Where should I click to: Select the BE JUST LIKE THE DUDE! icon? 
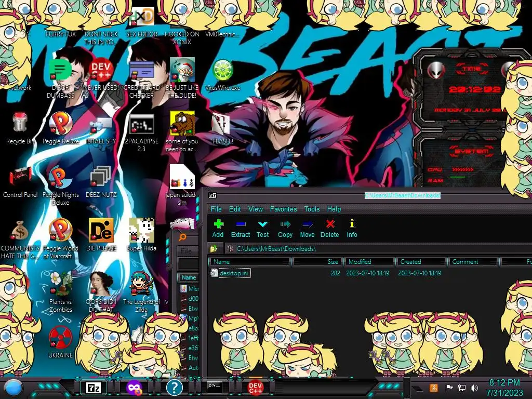click(x=182, y=79)
